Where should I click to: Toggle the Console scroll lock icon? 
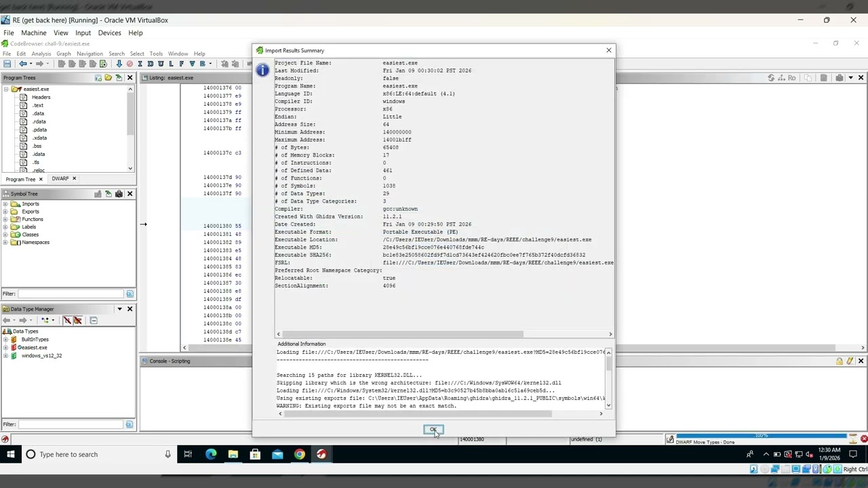pyautogui.click(x=840, y=361)
